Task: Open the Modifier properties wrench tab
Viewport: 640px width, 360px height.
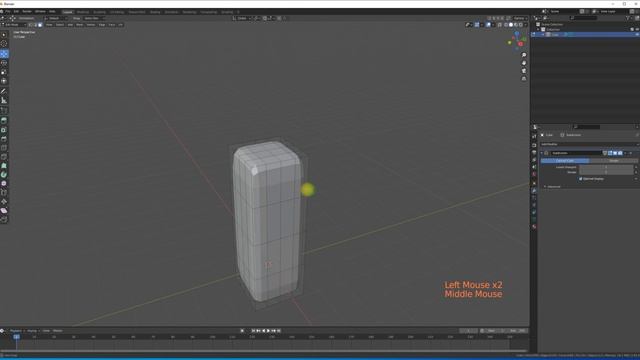Action: tap(534, 191)
